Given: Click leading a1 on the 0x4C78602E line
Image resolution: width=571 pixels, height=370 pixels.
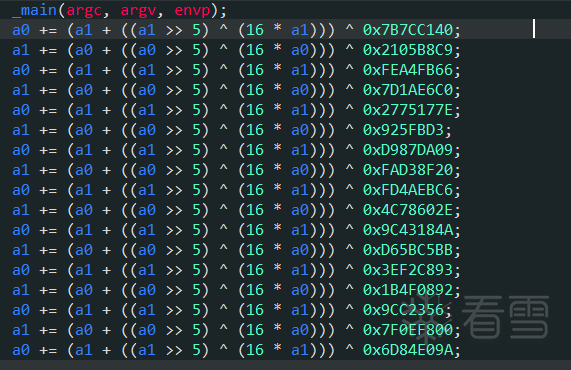Looking at the screenshot, I should pos(21,210).
